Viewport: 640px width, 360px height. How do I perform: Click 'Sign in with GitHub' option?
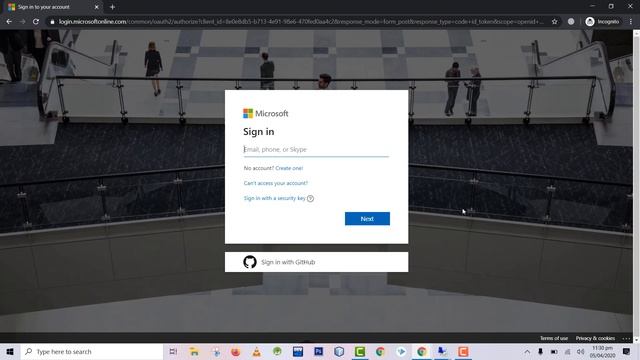coord(316,262)
